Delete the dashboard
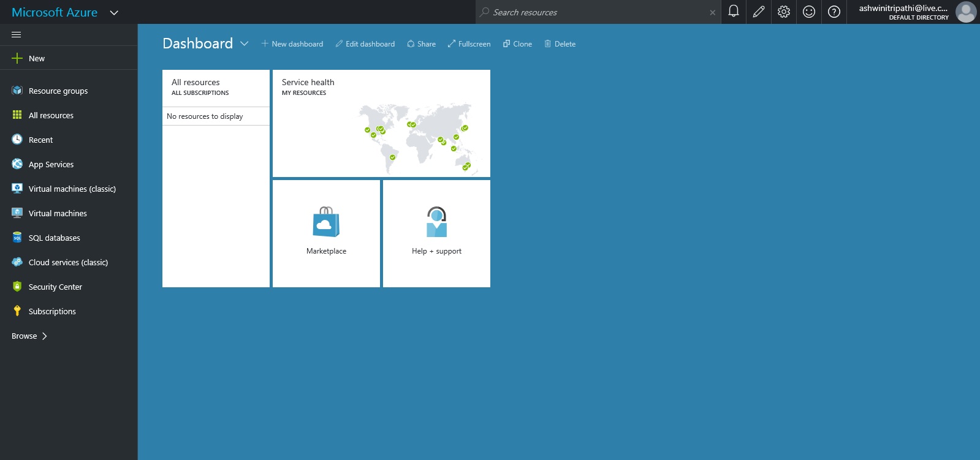Image resolution: width=980 pixels, height=460 pixels. tap(560, 44)
